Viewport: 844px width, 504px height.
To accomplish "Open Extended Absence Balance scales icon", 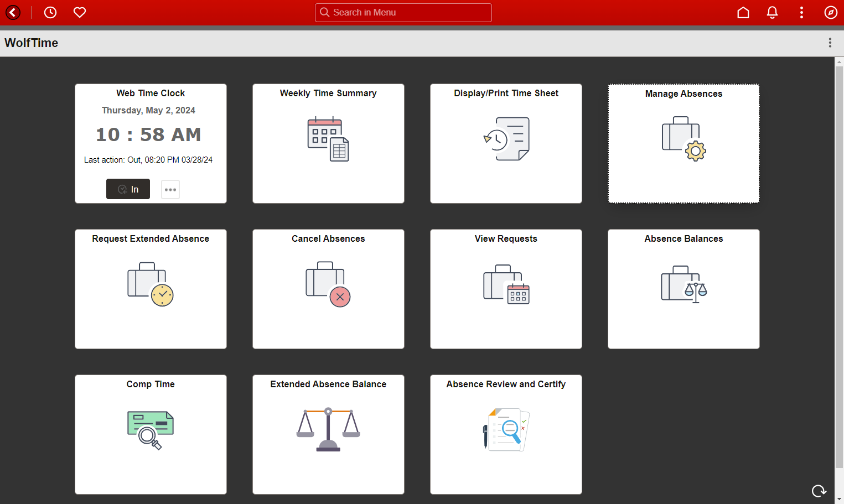I will [x=328, y=430].
